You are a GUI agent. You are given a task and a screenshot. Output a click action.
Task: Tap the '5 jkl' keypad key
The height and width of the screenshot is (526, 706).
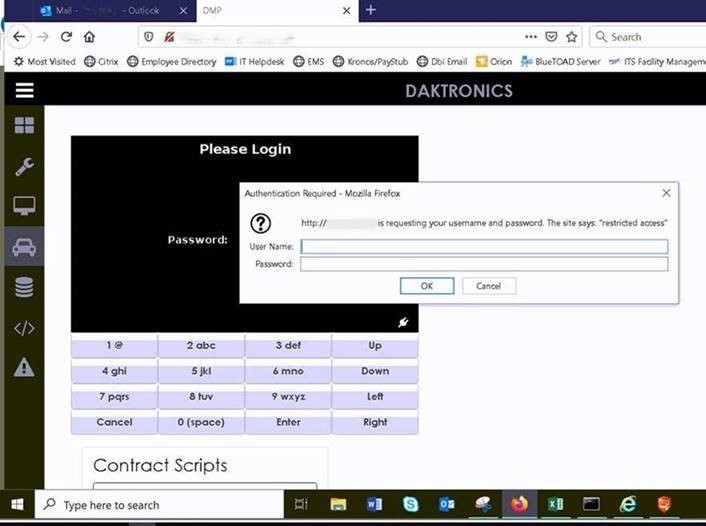[x=201, y=371]
